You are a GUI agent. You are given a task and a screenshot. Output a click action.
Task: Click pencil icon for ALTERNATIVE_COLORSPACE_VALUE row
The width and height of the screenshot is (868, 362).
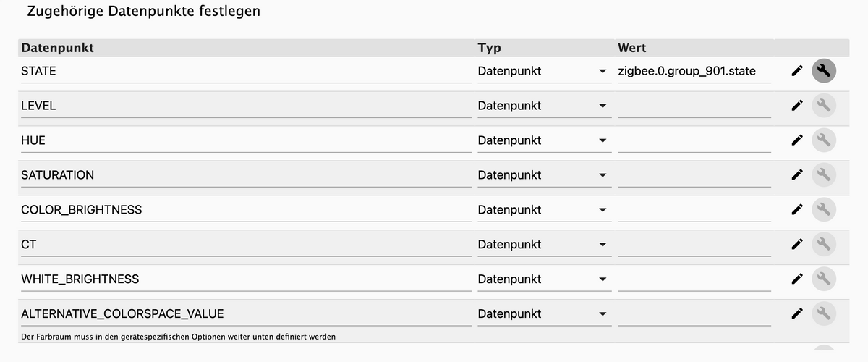797,313
